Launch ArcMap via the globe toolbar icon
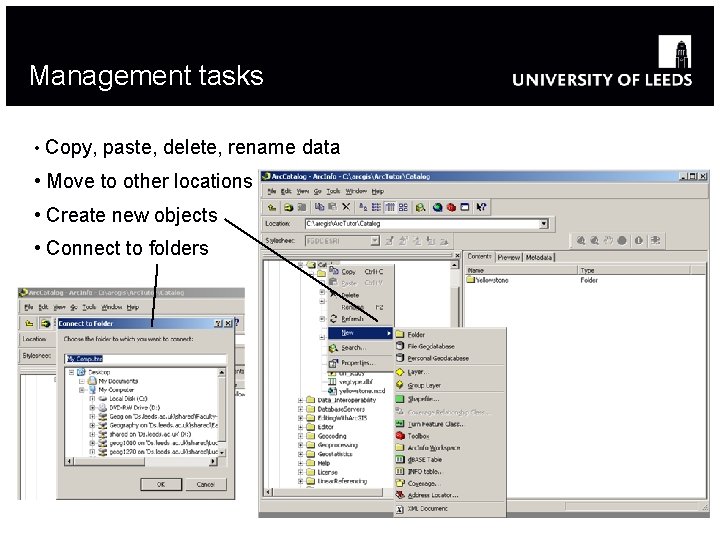The width and height of the screenshot is (720, 540). pyautogui.click(x=438, y=208)
